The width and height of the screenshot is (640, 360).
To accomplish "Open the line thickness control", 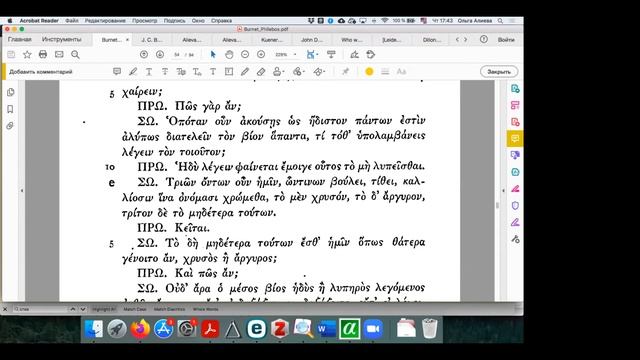I will pos(384,71).
